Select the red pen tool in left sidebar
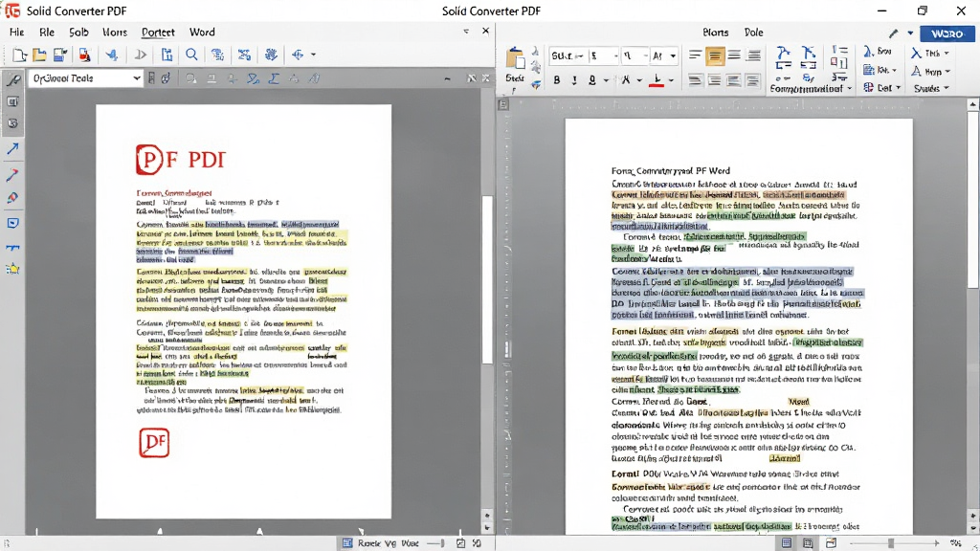The width and height of the screenshot is (980, 551). pos(12,174)
